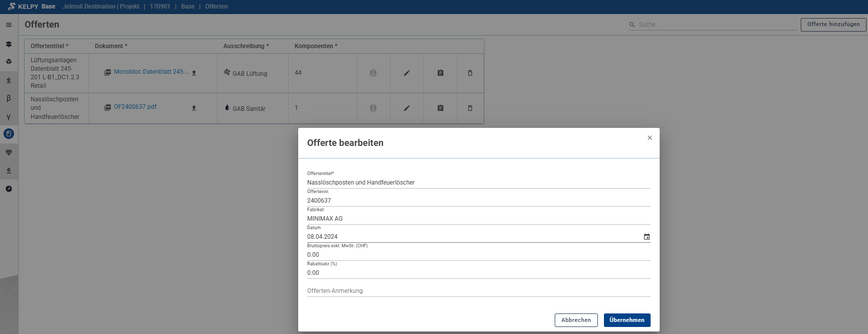Screen dimensions: 868x334
Task: Upload document for OF2400637.pdf row
Action: click(x=194, y=108)
